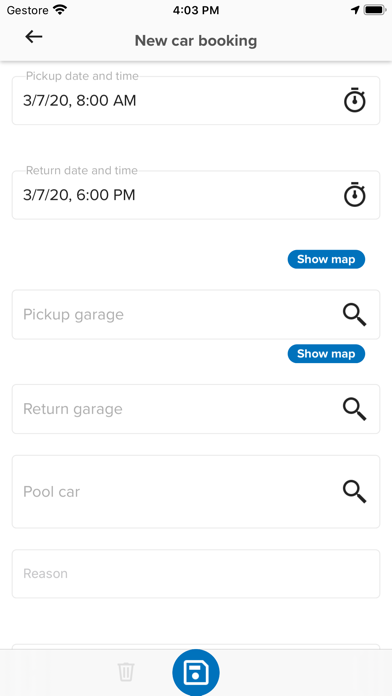
Task: Select the Pickup garage field
Action: tap(196, 315)
